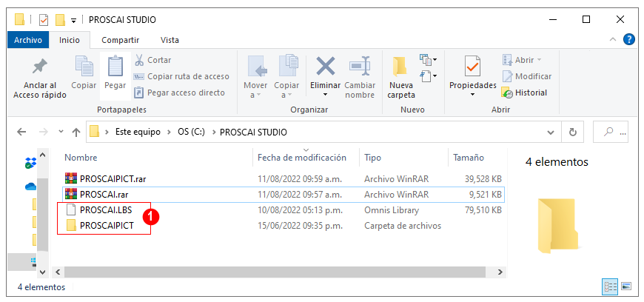Click the horizontal scrollbar right arrow
This screenshot has height=302, width=644.
pyautogui.click(x=500, y=272)
